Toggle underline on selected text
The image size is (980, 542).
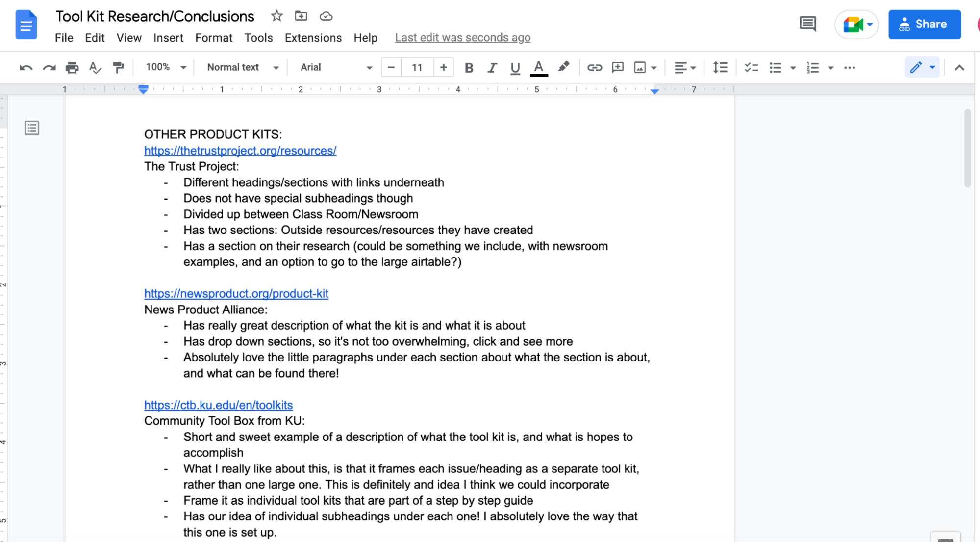(x=515, y=67)
